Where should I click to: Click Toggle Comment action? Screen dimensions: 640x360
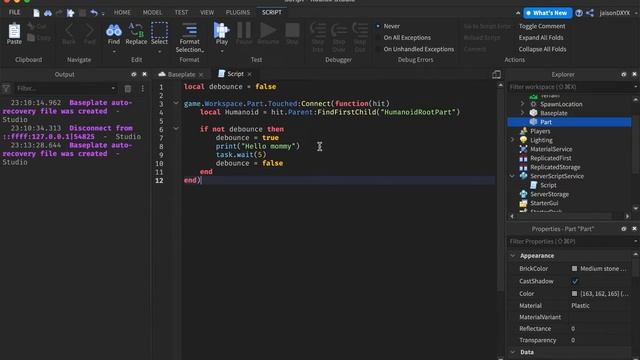point(542,26)
